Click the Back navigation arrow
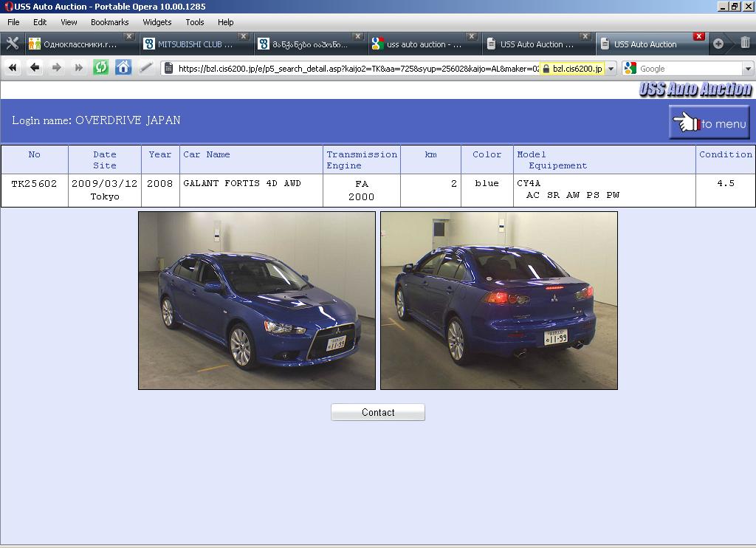The image size is (756, 548). (x=35, y=68)
